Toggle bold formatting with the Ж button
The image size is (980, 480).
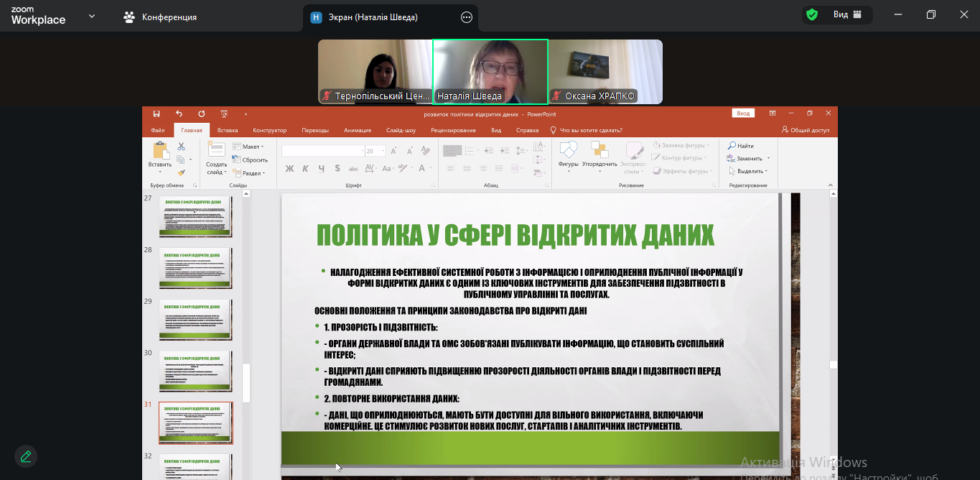(x=289, y=169)
